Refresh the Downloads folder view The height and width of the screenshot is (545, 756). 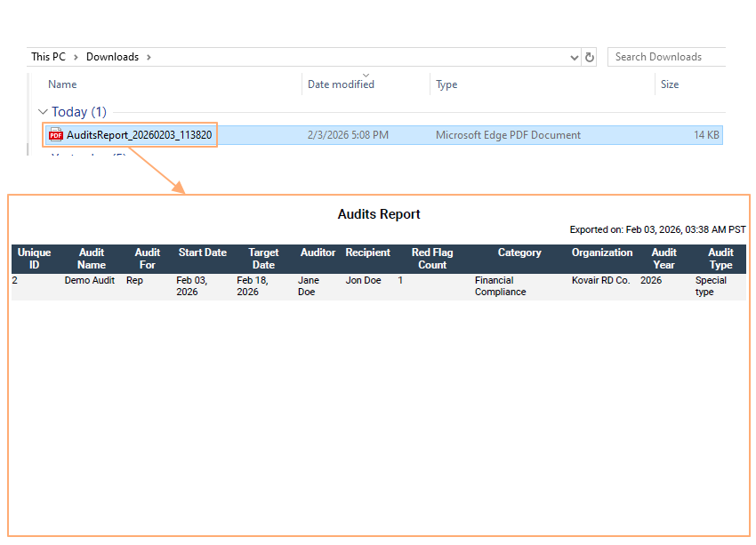pos(589,56)
